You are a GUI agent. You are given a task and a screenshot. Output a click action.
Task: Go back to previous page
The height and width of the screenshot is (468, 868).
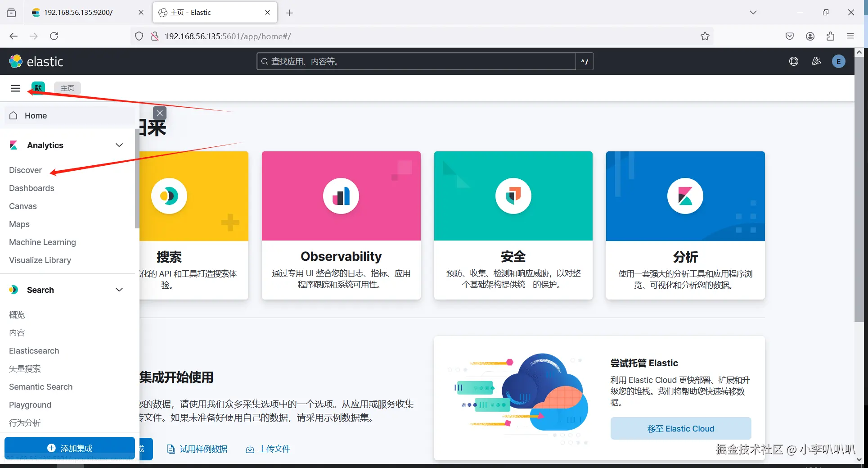pos(13,36)
